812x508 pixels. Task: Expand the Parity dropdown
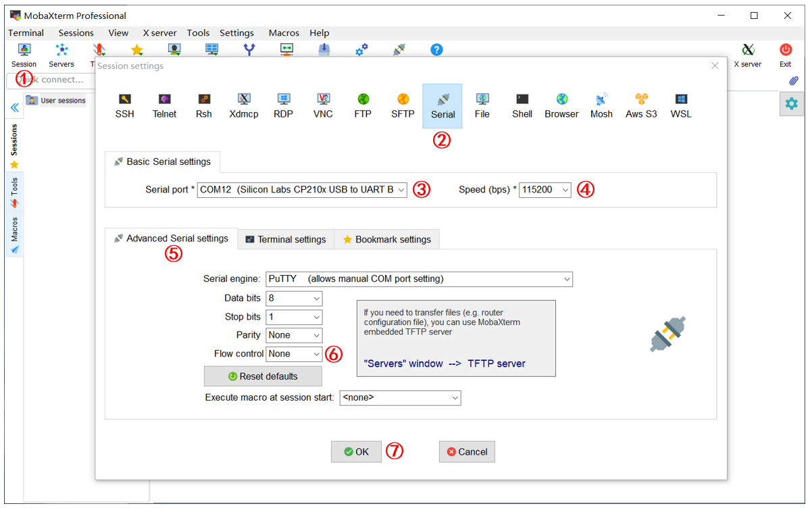(x=294, y=335)
